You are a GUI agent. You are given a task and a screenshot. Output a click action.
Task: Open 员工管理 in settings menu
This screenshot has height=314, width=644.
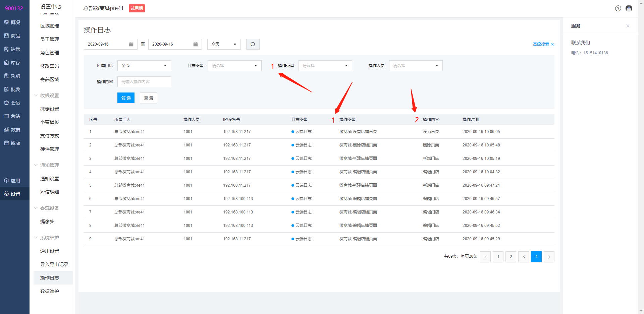coord(50,39)
